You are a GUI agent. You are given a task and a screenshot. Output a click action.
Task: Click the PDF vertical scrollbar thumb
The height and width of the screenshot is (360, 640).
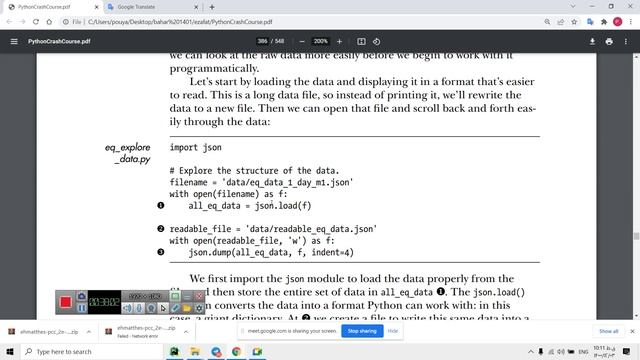tap(636, 236)
